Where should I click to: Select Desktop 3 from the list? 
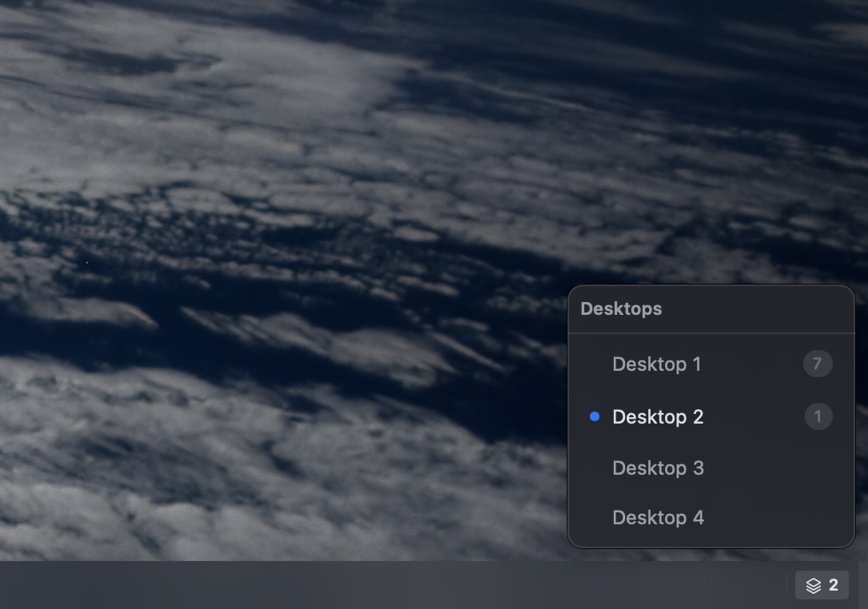point(658,468)
